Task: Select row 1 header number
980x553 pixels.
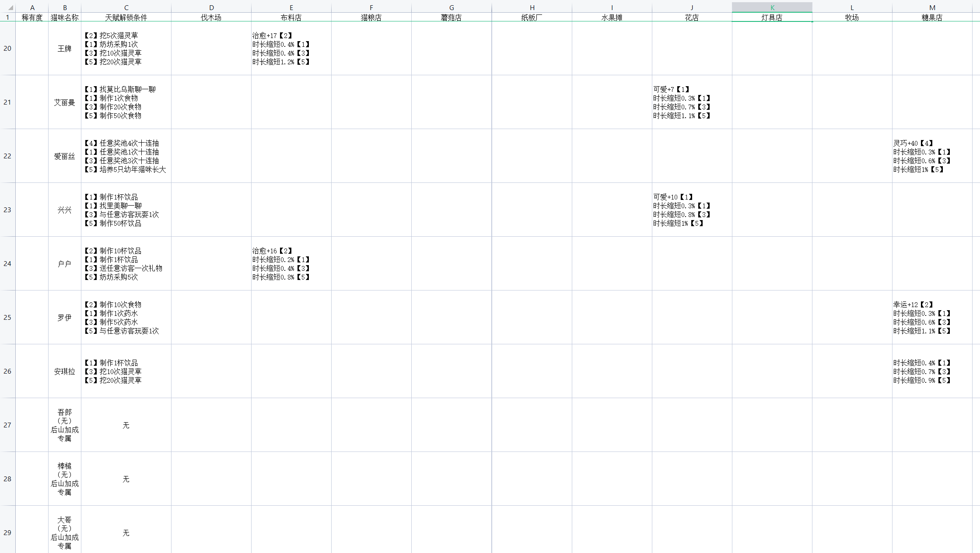Action: (7, 17)
